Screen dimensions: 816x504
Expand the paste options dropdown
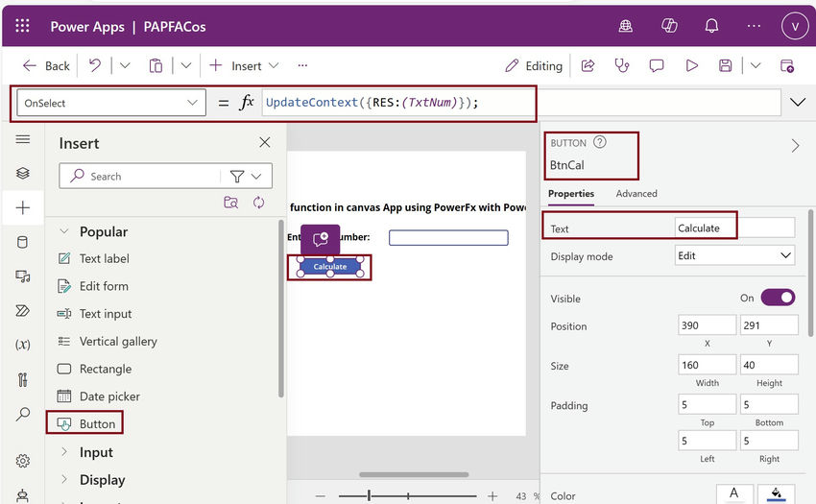pos(186,65)
